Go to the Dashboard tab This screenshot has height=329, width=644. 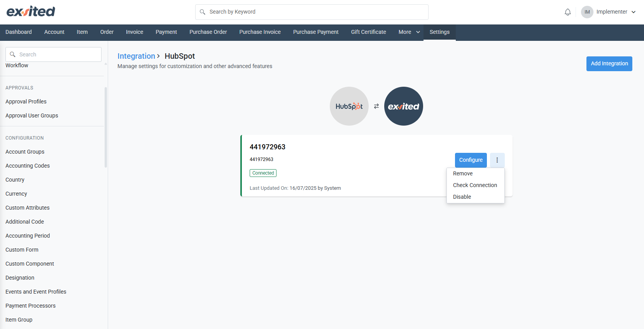tap(19, 32)
